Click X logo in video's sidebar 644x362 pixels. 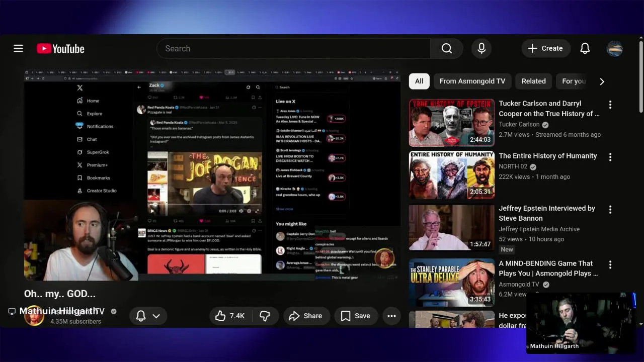79,87
